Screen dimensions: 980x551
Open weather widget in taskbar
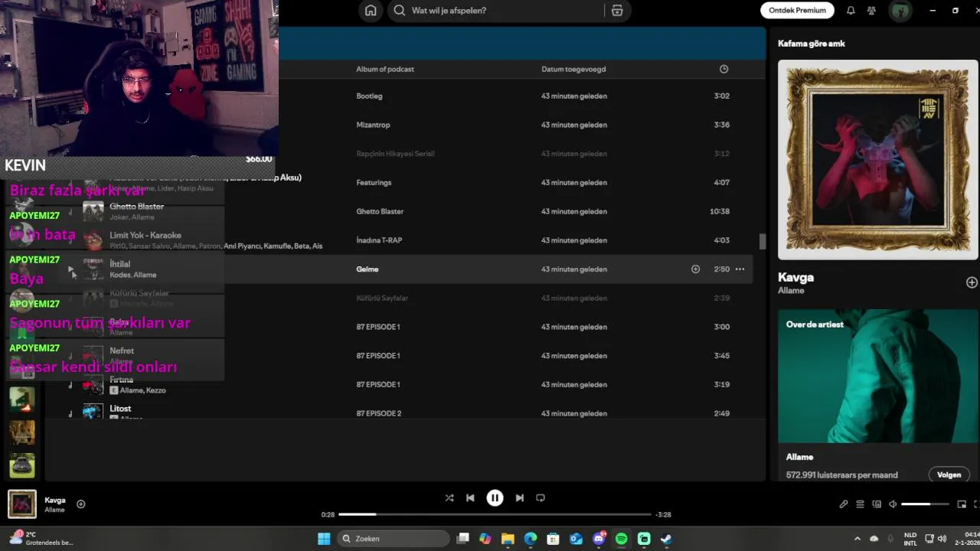[41, 539]
